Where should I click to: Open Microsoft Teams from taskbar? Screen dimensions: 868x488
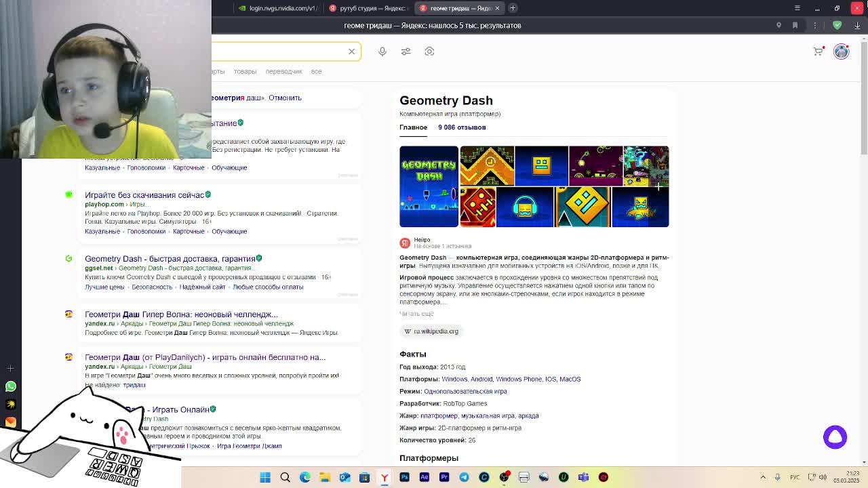click(583, 477)
